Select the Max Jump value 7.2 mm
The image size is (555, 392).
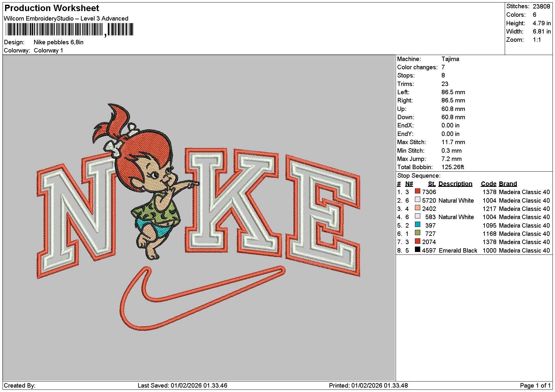452,159
